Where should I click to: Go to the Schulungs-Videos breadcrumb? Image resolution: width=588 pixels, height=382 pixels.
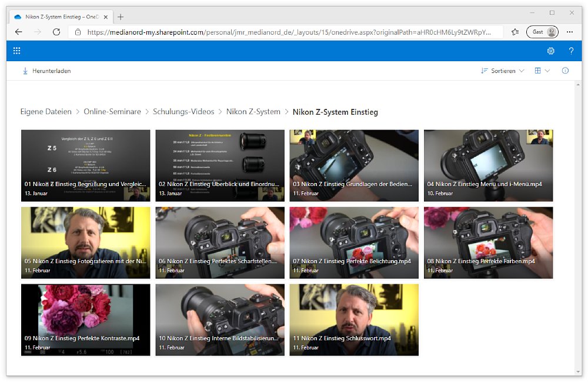tap(183, 112)
